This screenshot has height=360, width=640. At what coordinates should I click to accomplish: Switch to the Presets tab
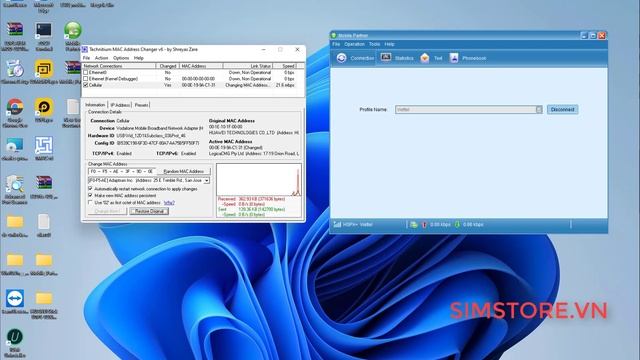point(141,105)
